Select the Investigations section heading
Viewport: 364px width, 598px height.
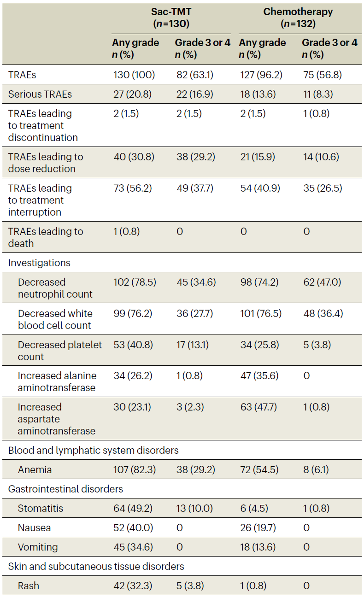[x=39, y=263]
